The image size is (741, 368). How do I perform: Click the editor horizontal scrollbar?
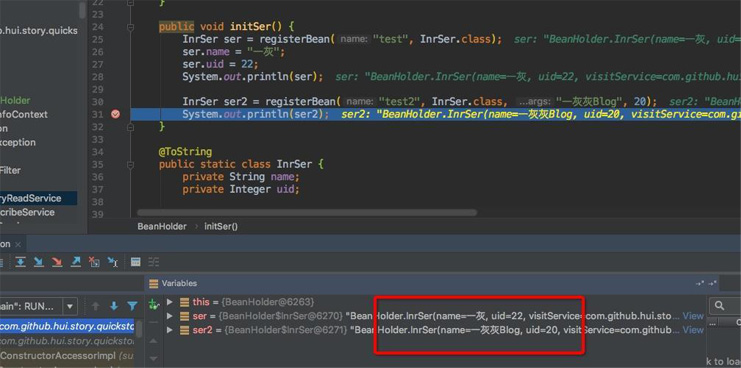coord(307,213)
